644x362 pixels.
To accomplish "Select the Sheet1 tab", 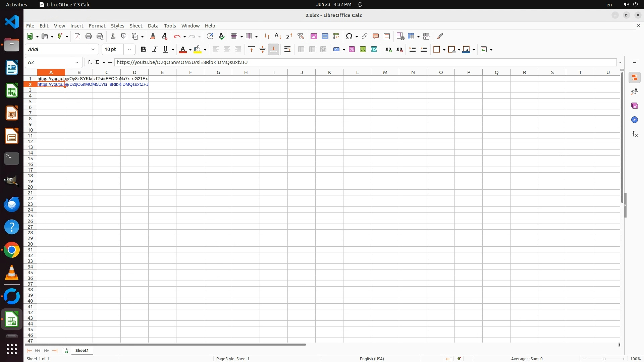I will coord(82,350).
